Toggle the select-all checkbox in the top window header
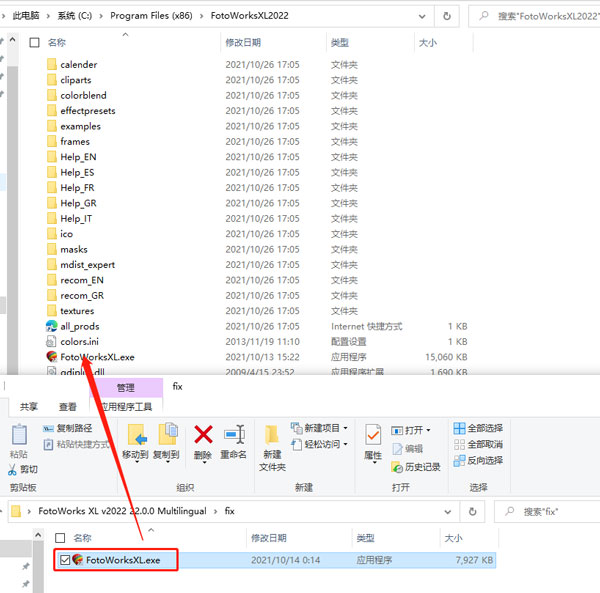600x593 pixels. click(x=34, y=42)
